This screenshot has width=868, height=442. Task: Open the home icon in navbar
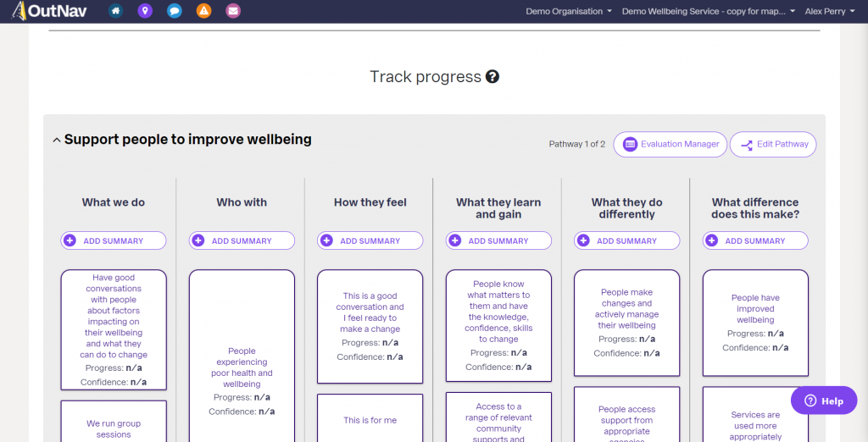pos(116,11)
